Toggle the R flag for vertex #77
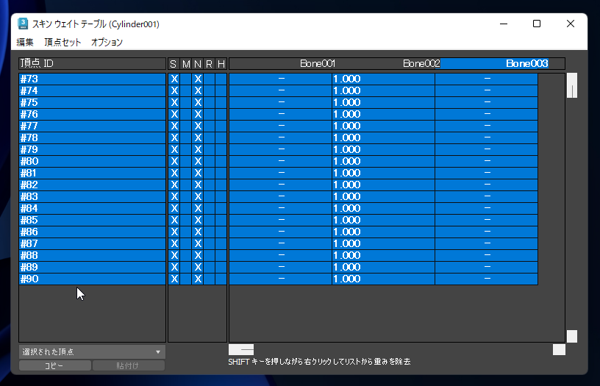 [209, 126]
